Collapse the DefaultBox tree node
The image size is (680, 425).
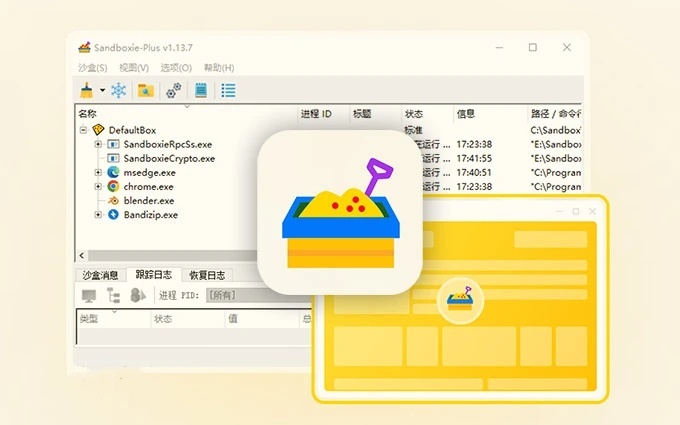pos(84,130)
